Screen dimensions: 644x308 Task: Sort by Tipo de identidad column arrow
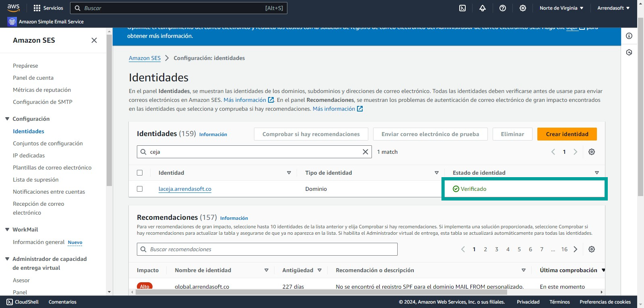[x=437, y=173]
